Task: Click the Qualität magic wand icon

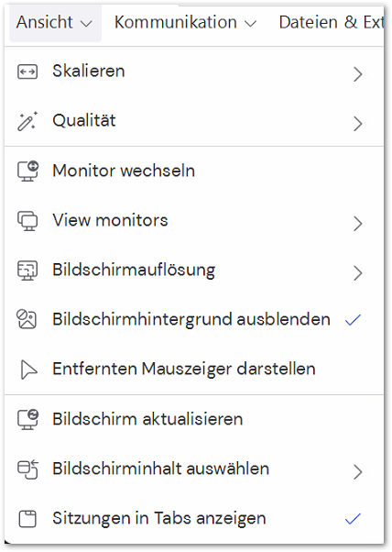Action: coord(27,121)
